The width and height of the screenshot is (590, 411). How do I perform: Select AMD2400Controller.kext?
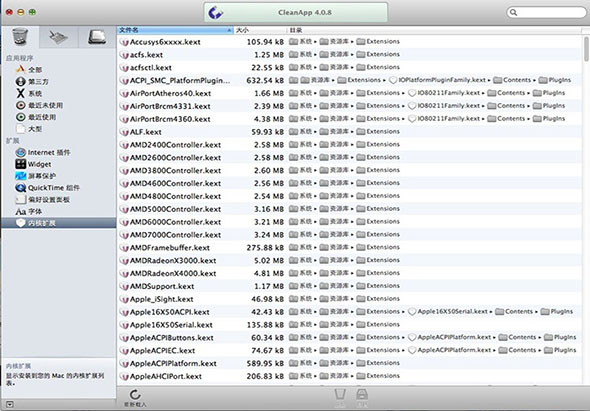pos(175,145)
